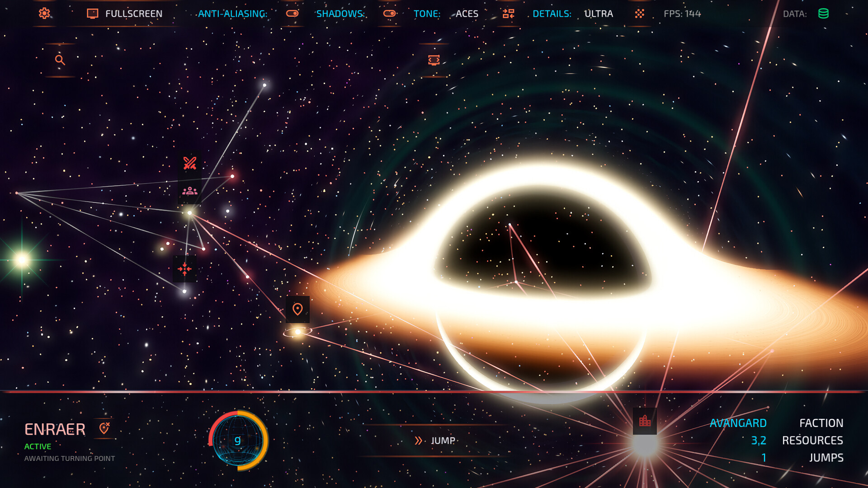Click the ENRAER system name

pyautogui.click(x=55, y=429)
